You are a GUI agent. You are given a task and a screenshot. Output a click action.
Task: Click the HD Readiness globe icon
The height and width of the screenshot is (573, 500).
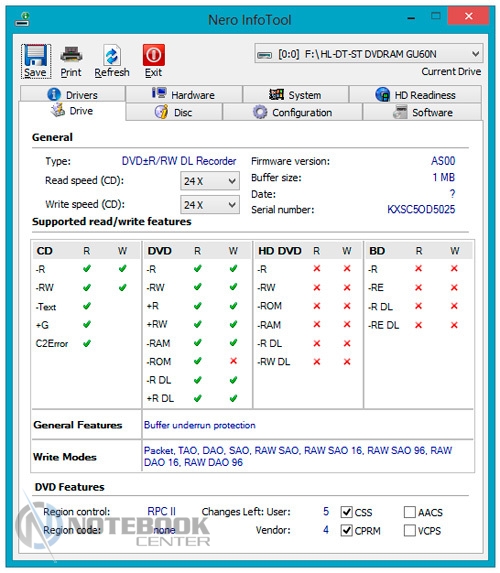(382, 94)
